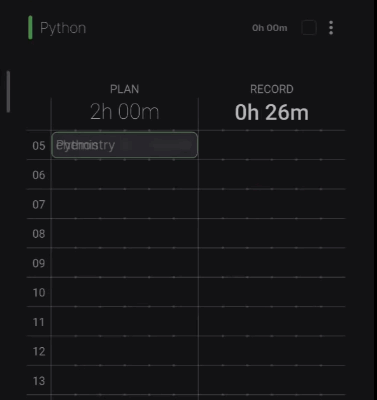Select the PLAN column header
The height and width of the screenshot is (400, 377).
(x=124, y=89)
